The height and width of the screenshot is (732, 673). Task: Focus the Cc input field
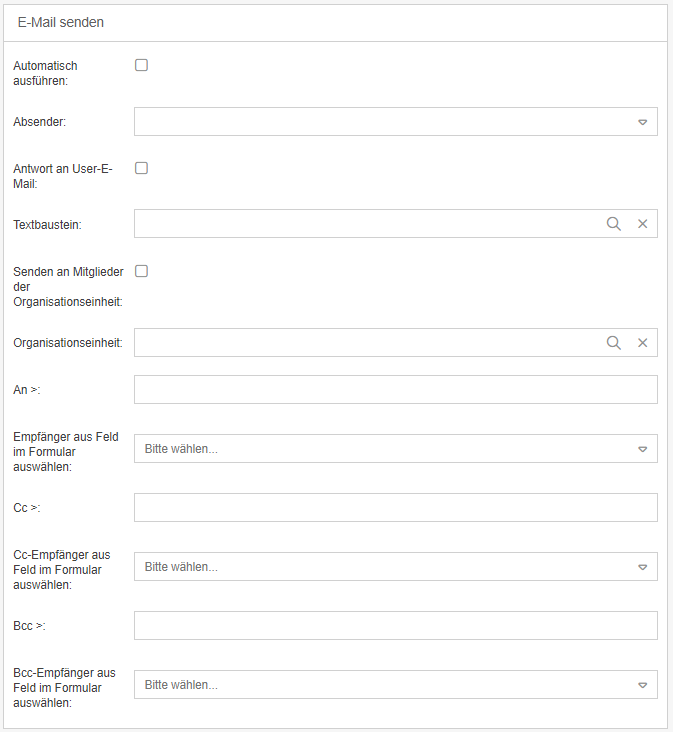coord(395,508)
